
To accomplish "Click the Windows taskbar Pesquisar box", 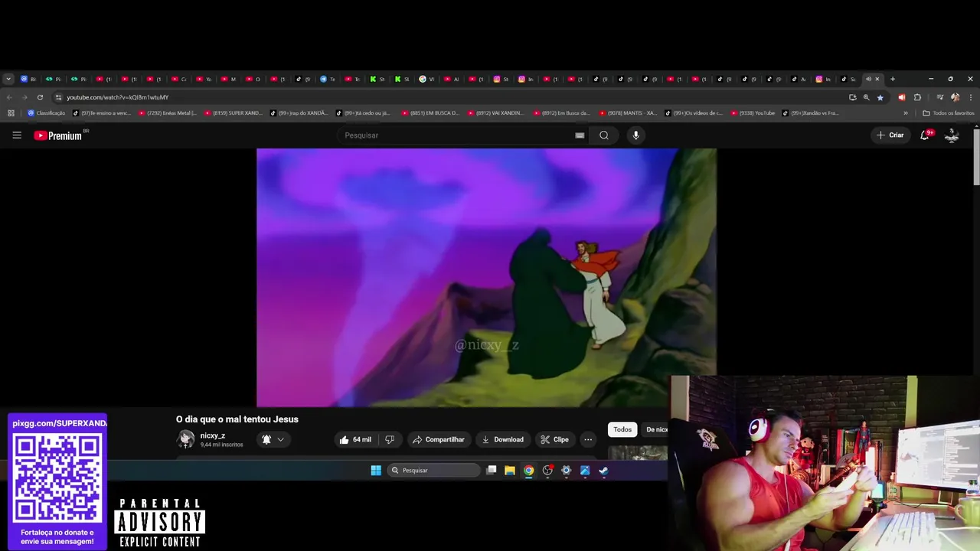I will [x=433, y=471].
